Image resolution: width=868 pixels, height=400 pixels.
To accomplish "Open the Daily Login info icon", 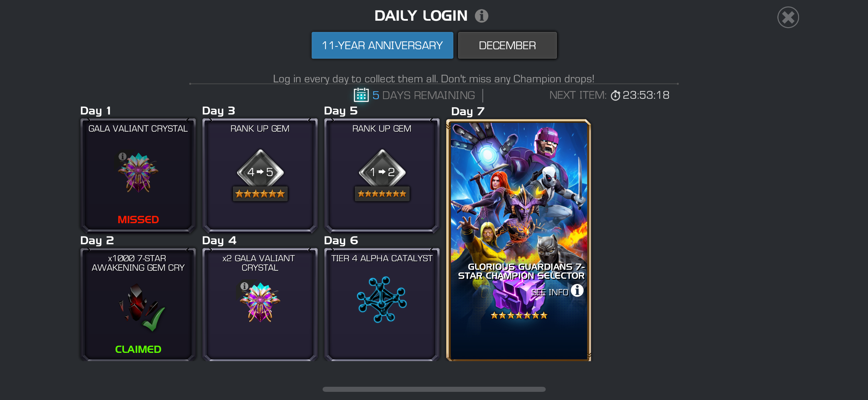I will point(481,16).
